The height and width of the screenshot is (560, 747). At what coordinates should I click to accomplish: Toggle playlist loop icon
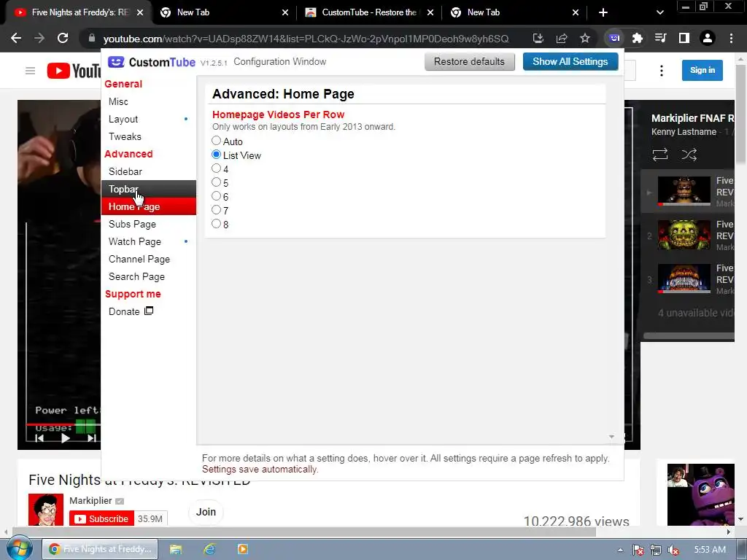coord(659,155)
